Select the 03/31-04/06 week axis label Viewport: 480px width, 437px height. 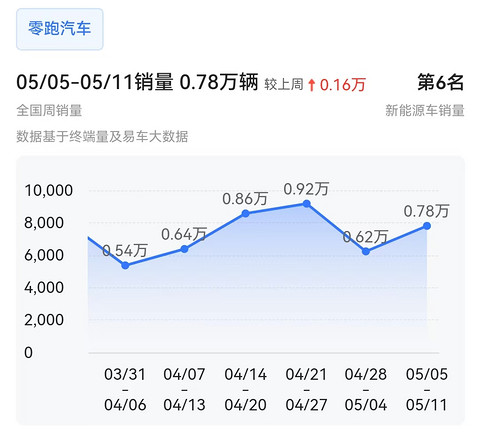(x=125, y=390)
